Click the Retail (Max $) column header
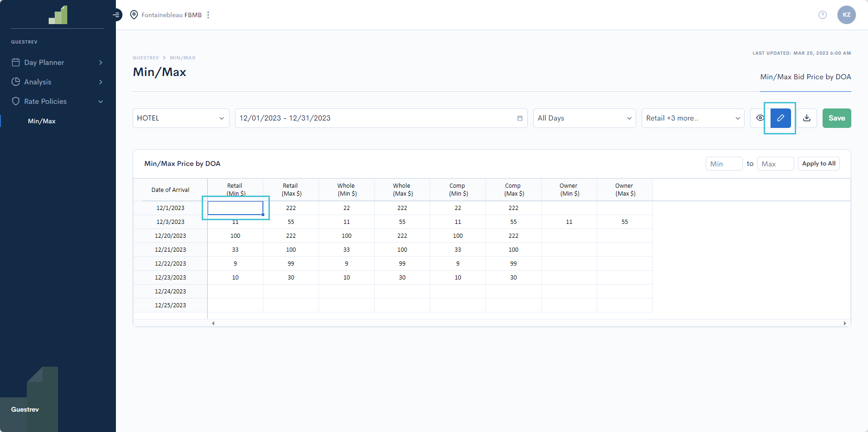Viewport: 868px width, 432px height. (x=291, y=190)
